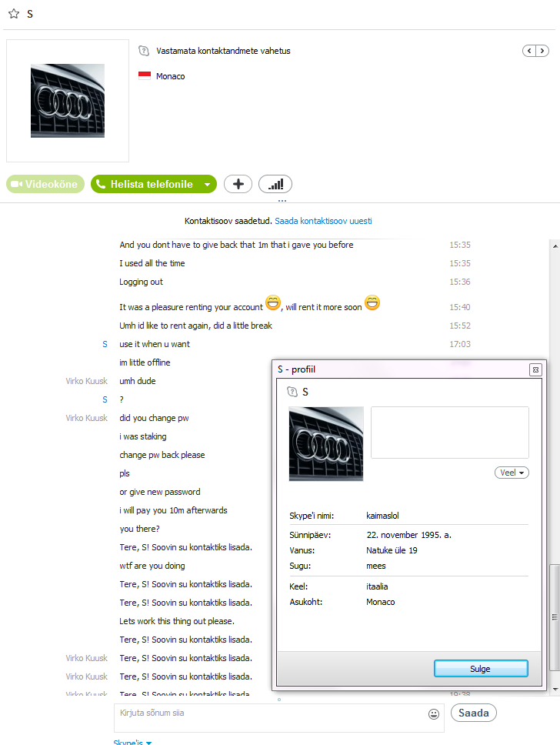
Task: Click message 'i will pay you 10m afterwards'
Action: [x=173, y=510]
